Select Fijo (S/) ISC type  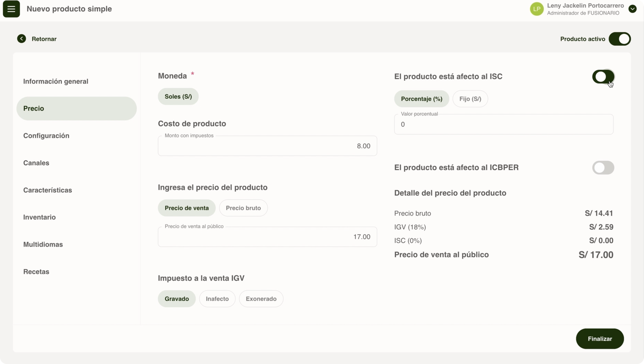tap(470, 99)
